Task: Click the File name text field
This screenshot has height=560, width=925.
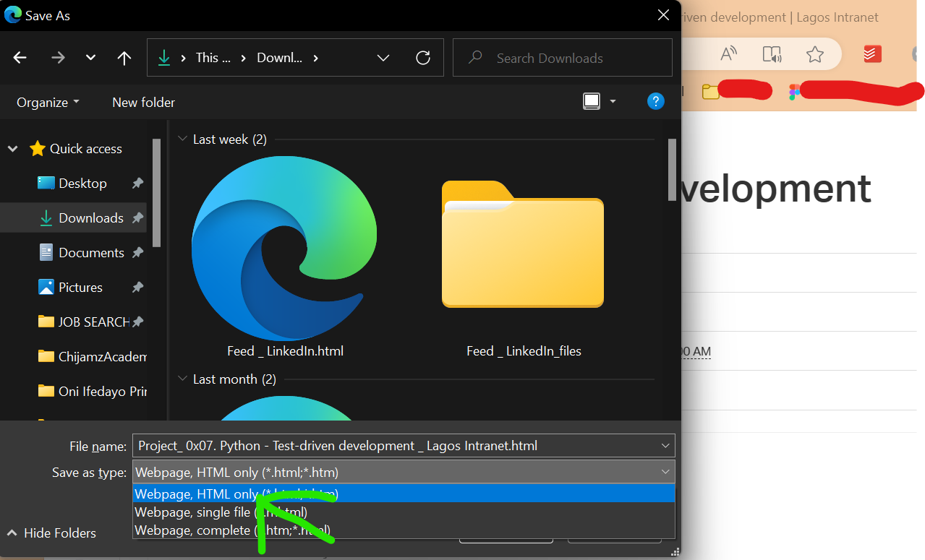Action: (396, 446)
